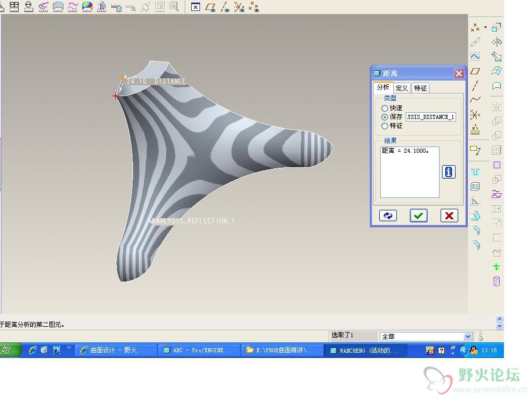Viewport: 532px width, 399px height.
Task: Create a datum coordinate system
Action: (x=475, y=115)
